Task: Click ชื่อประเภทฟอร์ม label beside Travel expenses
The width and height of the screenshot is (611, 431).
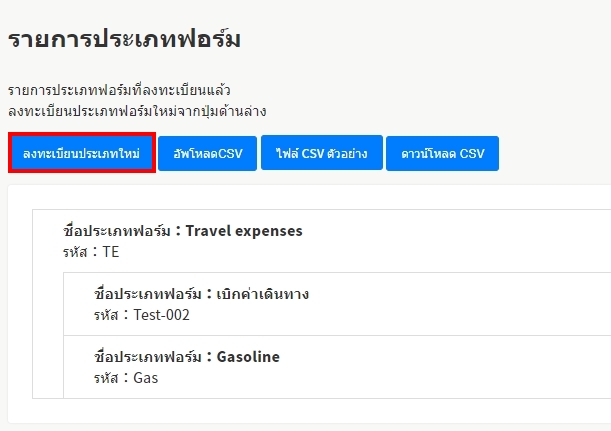Action: [x=116, y=231]
